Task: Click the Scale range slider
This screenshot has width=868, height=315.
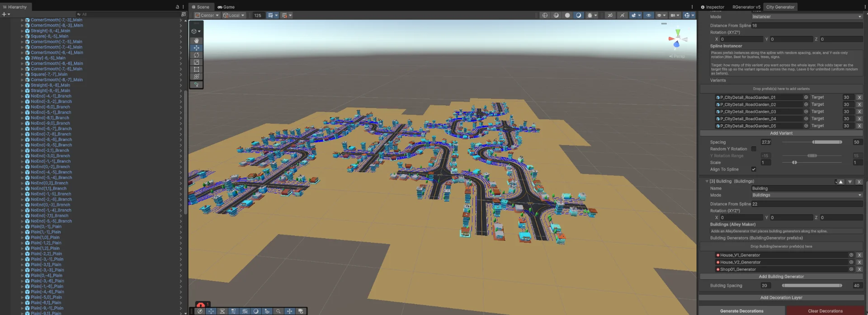Action: (x=812, y=163)
